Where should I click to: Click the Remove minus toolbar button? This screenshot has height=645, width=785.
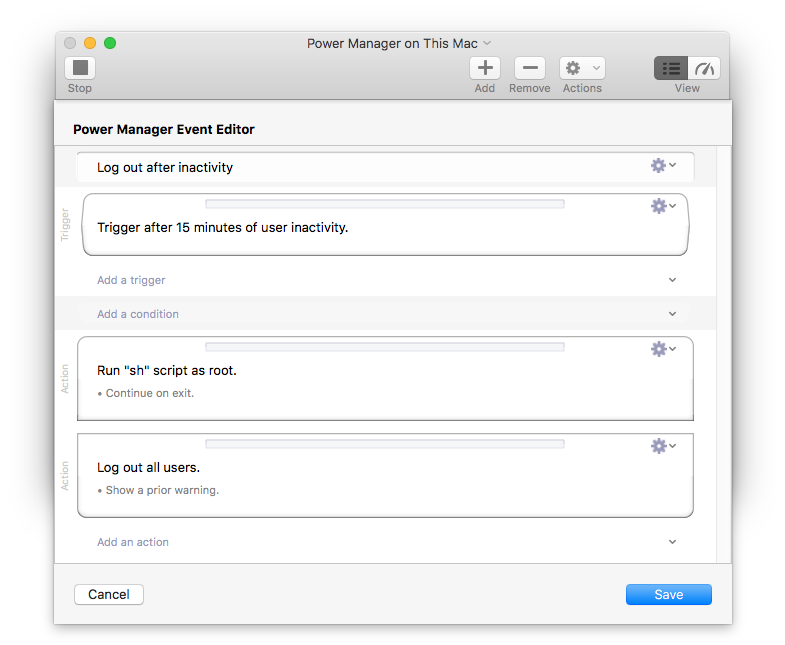click(x=530, y=68)
